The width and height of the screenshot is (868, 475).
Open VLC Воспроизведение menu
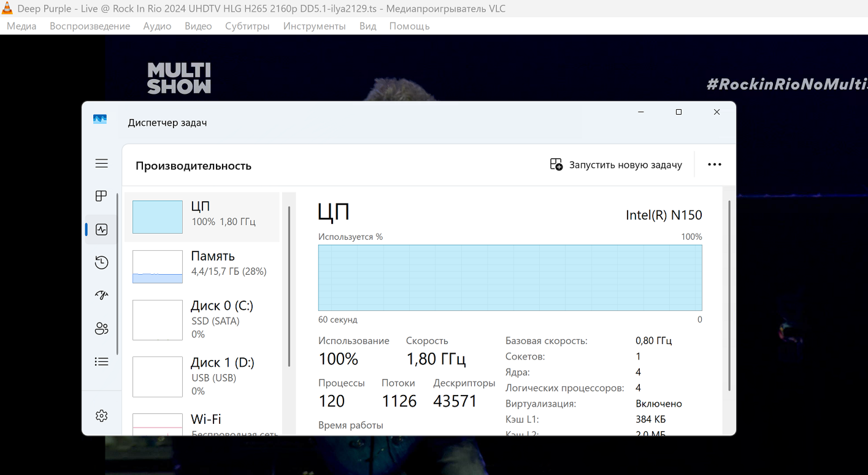(90, 26)
